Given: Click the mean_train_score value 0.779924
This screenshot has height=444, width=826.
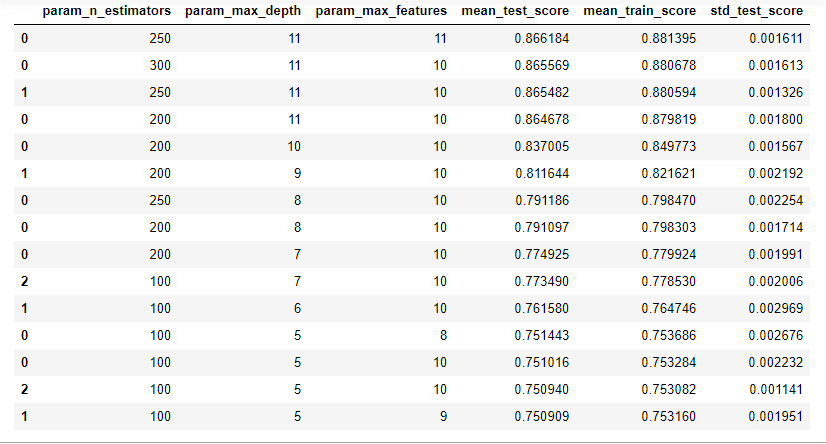Looking at the screenshot, I should click(669, 247).
